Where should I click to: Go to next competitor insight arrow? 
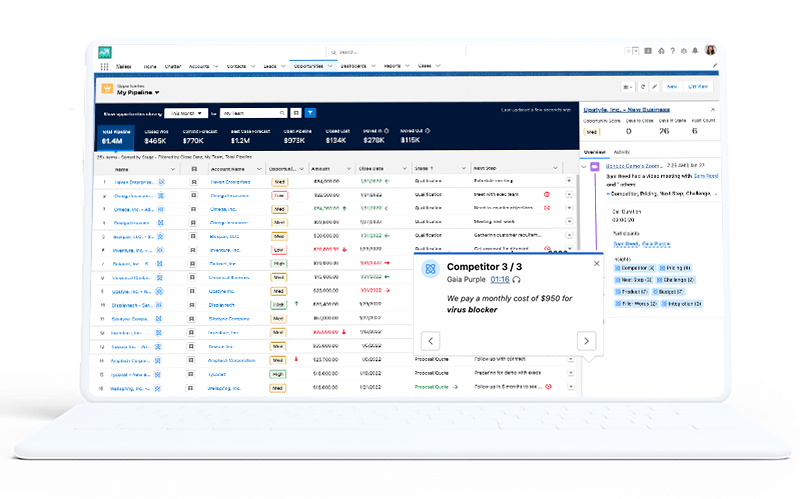[587, 340]
